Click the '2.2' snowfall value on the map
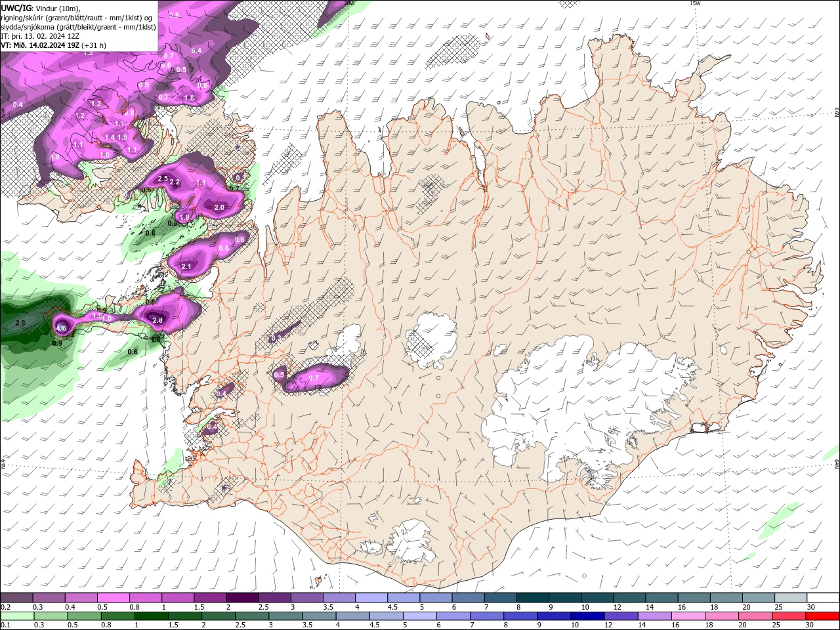Image resolution: width=840 pixels, height=630 pixels. tap(175, 182)
